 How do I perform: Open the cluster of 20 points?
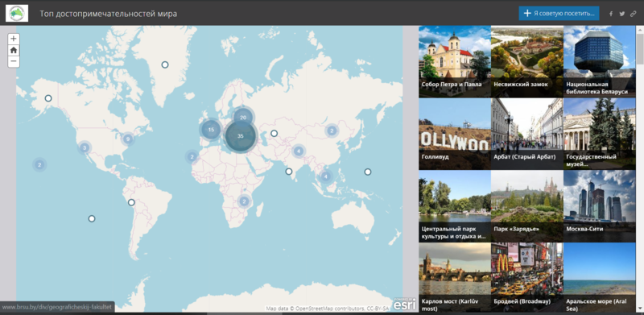click(x=243, y=117)
